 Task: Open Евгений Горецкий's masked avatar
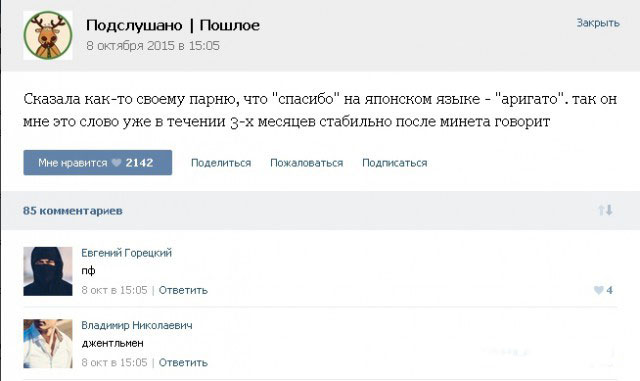(48, 271)
